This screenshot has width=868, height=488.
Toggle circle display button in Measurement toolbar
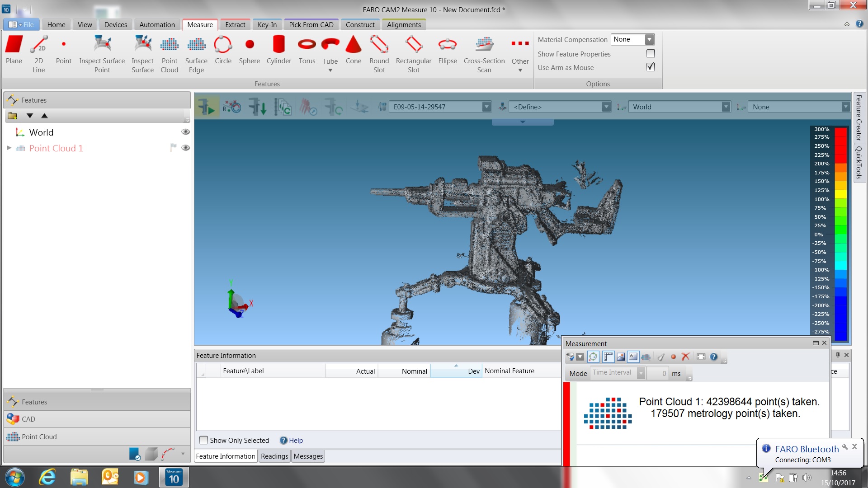pos(593,357)
